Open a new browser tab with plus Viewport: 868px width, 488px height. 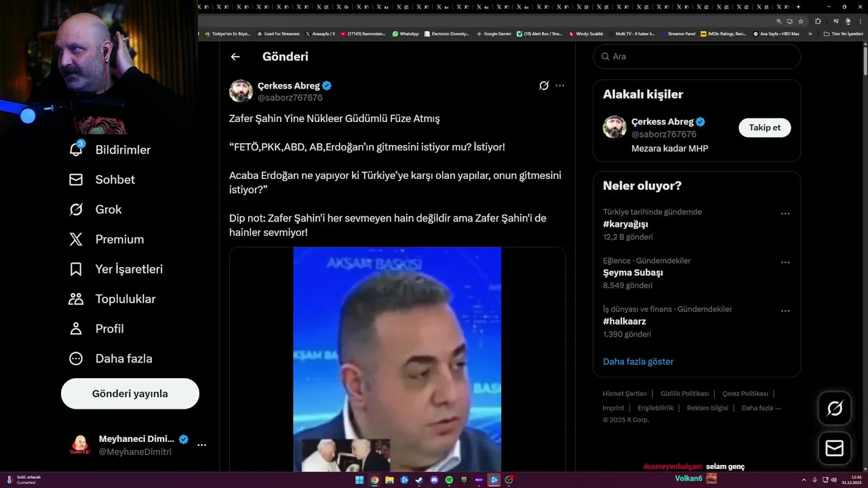[x=798, y=7]
